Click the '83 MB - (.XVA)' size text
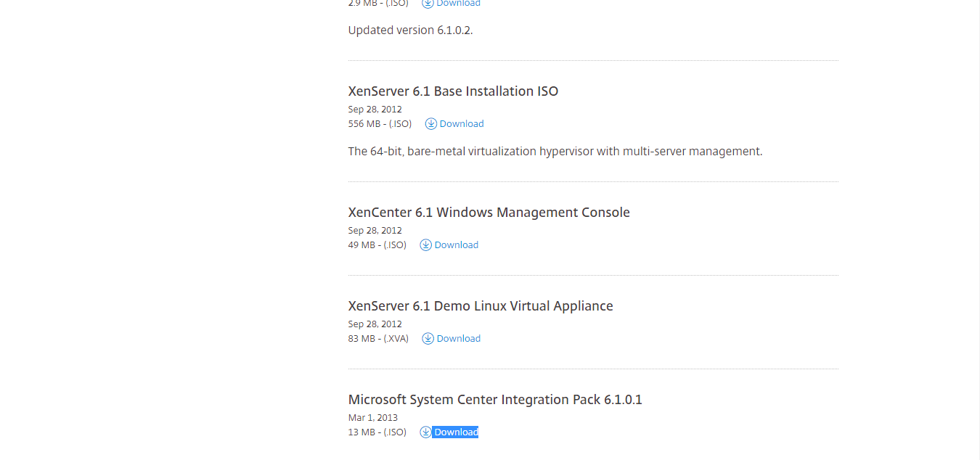Screen dimensions: 980x460 (378, 338)
